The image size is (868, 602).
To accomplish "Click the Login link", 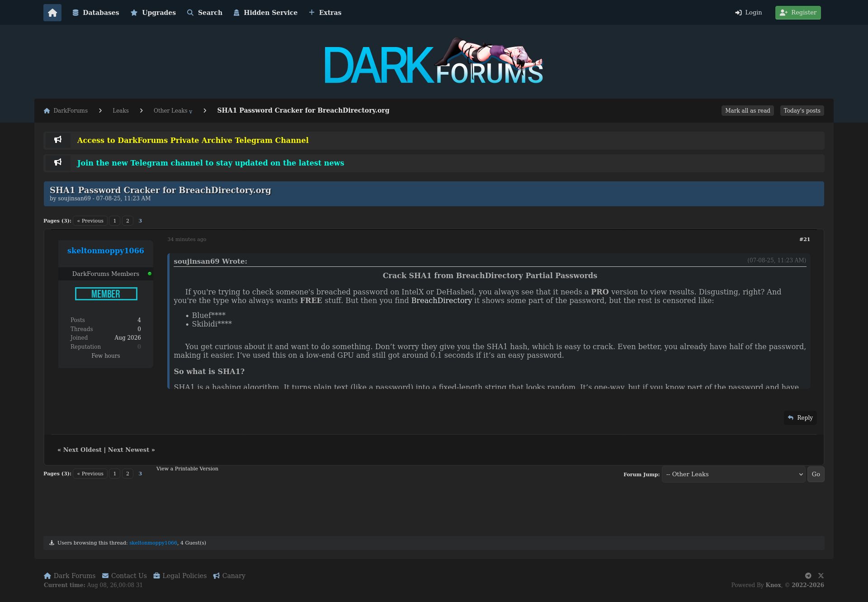I will (749, 13).
